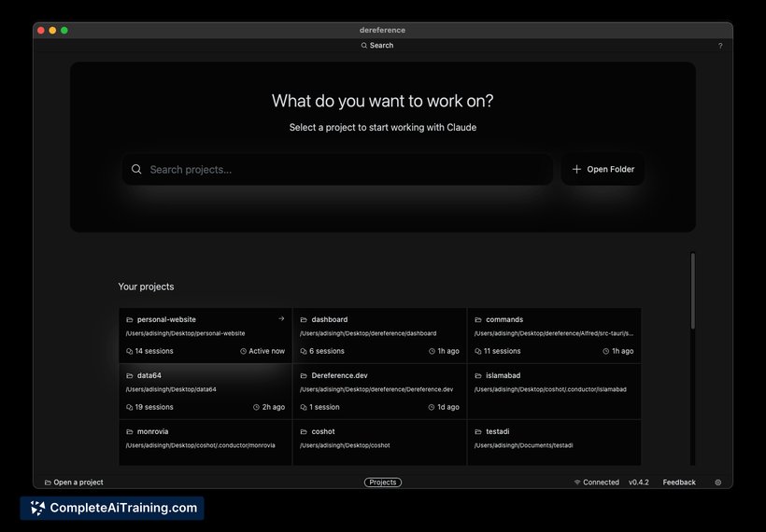Screen dimensions: 766x532
Task: Click folder icon beside Open a project
Action: click(48, 483)
